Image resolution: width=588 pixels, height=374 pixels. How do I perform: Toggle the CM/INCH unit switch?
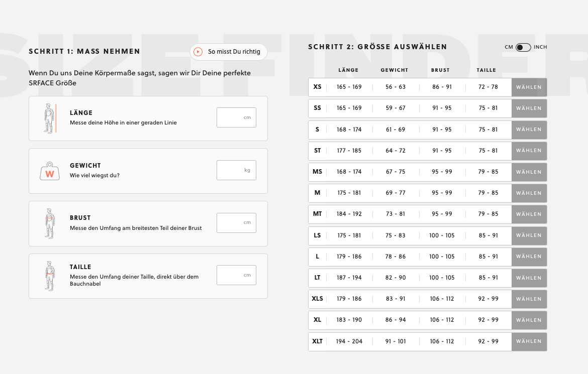pos(523,47)
